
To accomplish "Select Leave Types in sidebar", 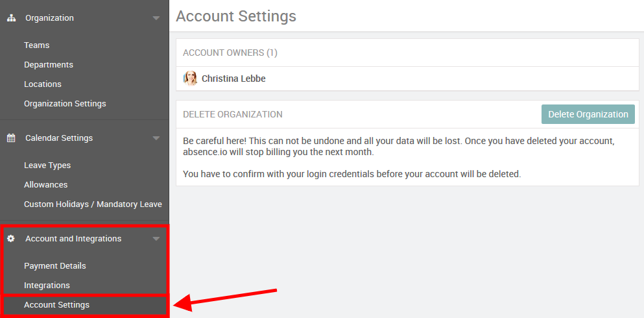I will [x=47, y=165].
